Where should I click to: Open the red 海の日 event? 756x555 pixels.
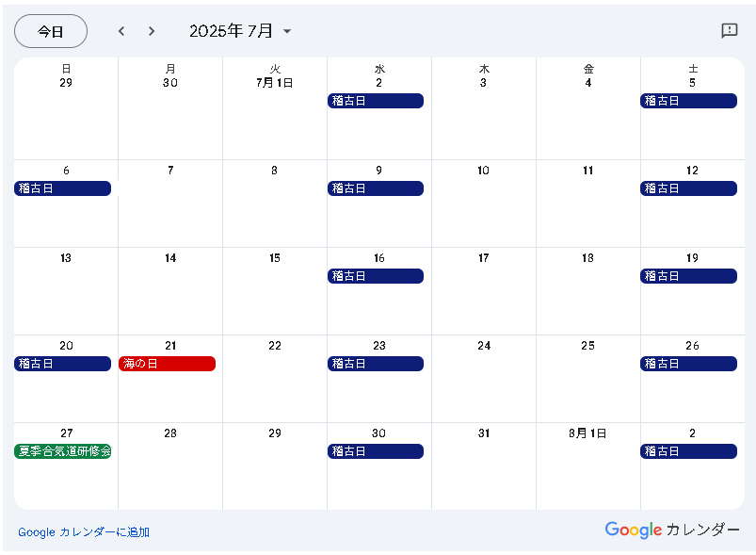pos(167,364)
